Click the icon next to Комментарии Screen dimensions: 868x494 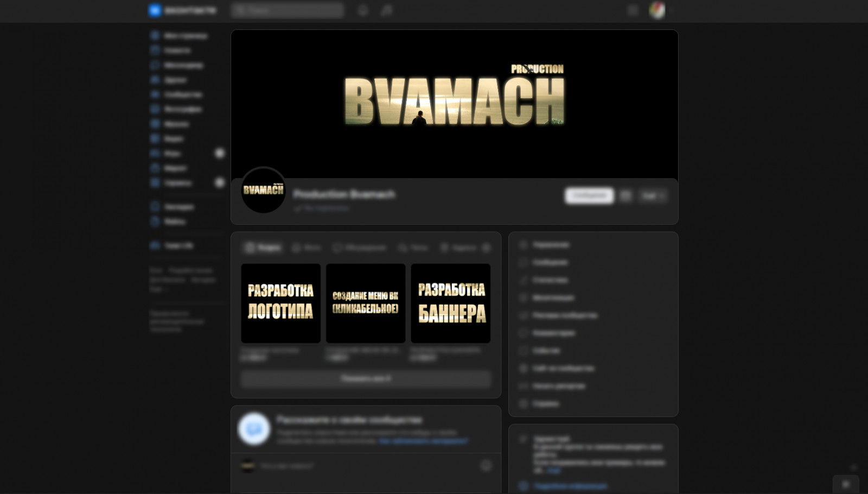524,333
